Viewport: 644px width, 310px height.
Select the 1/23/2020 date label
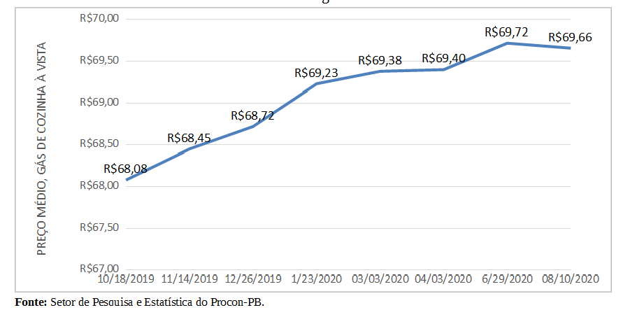point(316,279)
